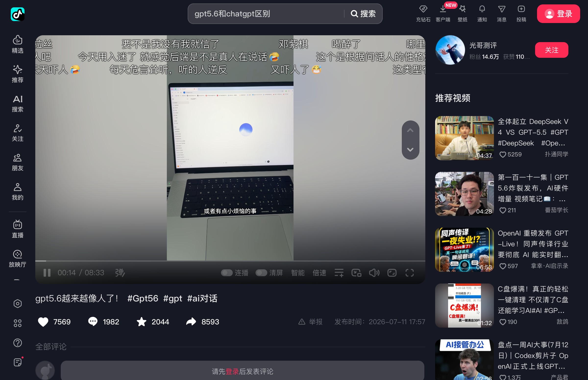This screenshot has width=588, height=380.
Task: Open the notifications bell icon
Action: click(482, 13)
